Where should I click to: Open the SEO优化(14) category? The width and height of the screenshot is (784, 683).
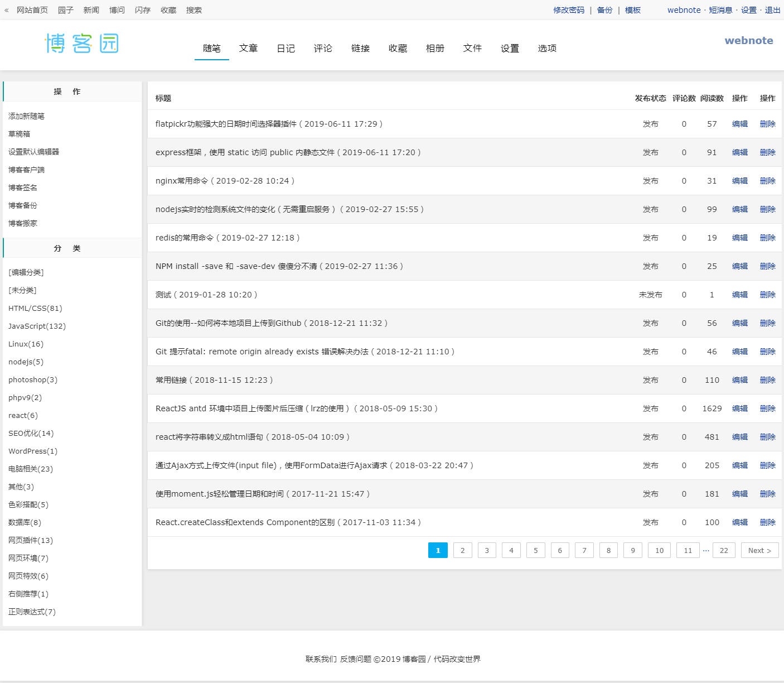pos(31,433)
